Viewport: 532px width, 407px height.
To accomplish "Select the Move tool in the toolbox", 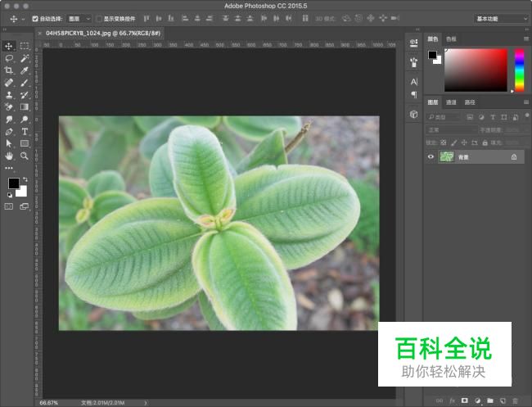I will [x=9, y=47].
